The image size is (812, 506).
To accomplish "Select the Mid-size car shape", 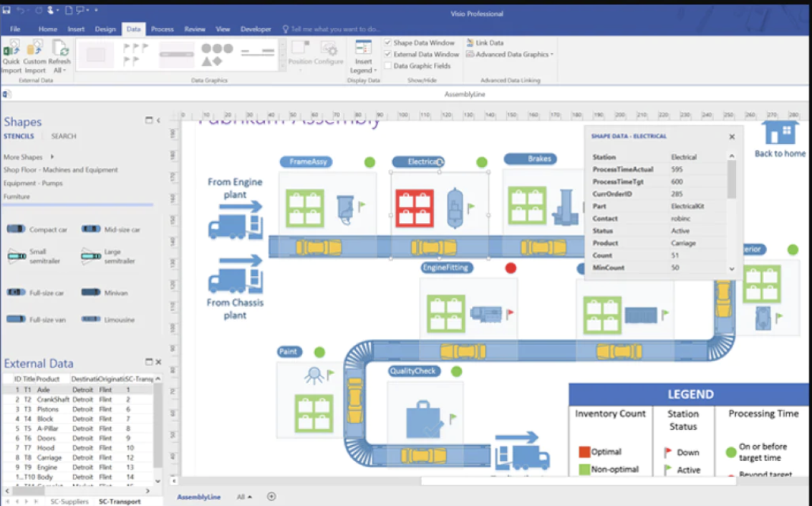I will coord(91,229).
